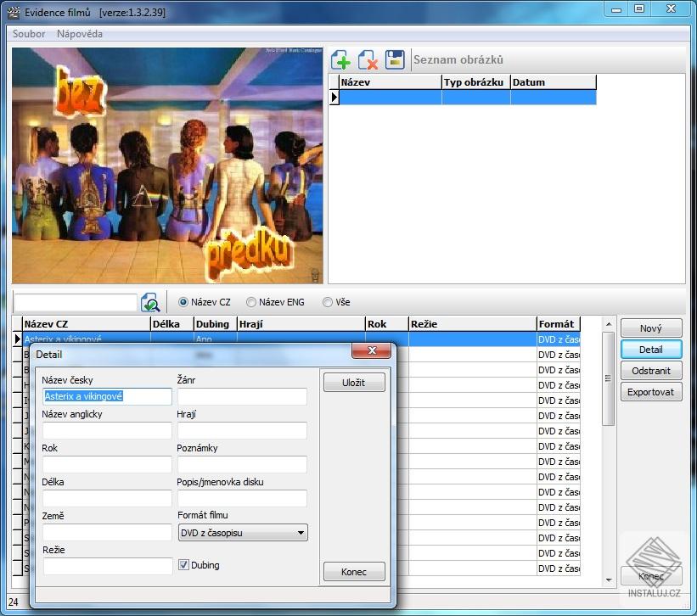The width and height of the screenshot is (697, 616).
Task: Click the Detail button on right panel
Action: (x=651, y=350)
